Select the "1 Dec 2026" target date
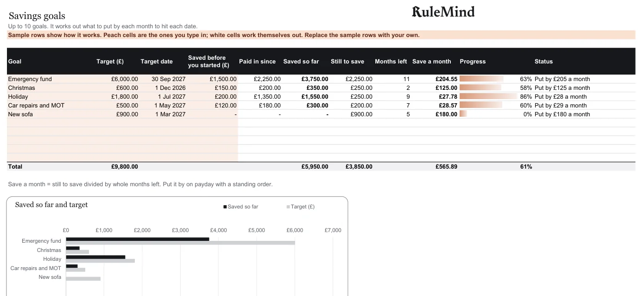 tap(170, 88)
